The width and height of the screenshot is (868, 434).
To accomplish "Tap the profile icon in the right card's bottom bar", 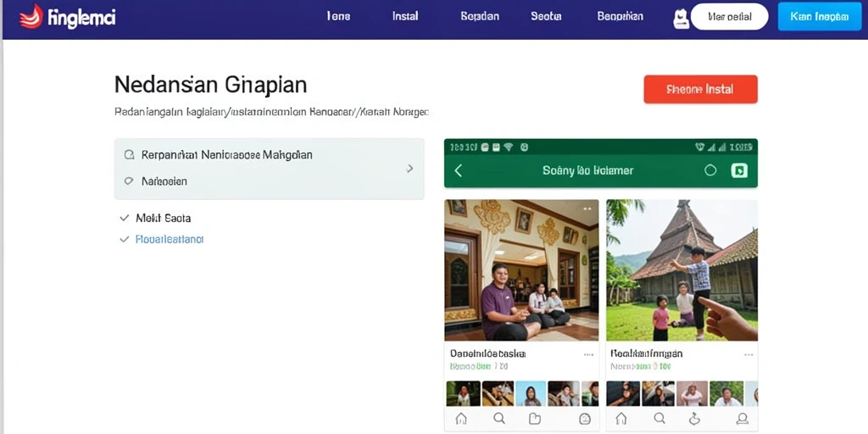I will [x=743, y=419].
